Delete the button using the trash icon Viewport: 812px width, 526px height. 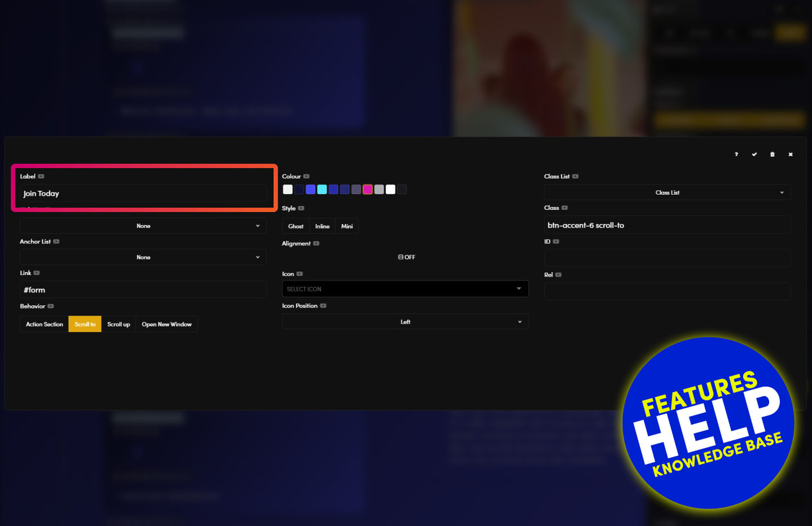(773, 154)
